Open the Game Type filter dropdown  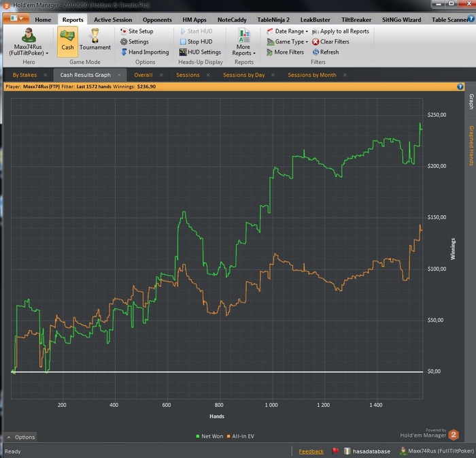[287, 42]
